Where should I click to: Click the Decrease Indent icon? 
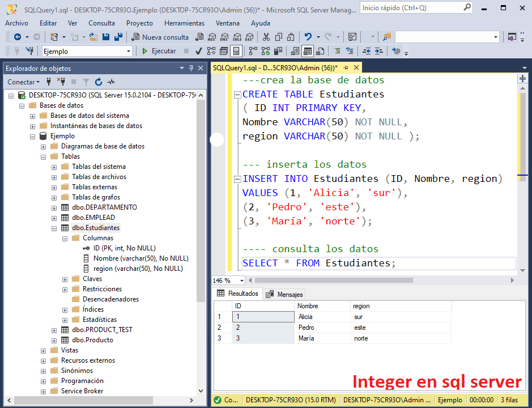[x=367, y=51]
